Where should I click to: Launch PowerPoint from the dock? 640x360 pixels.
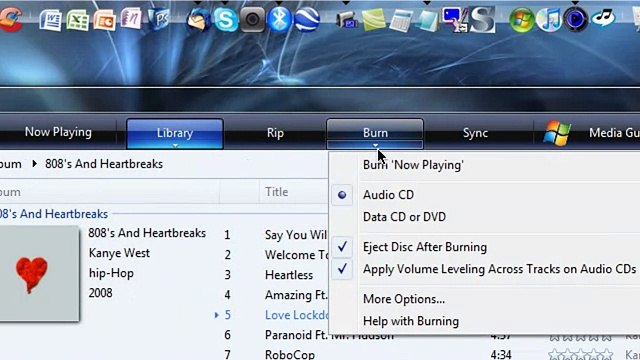(104, 20)
